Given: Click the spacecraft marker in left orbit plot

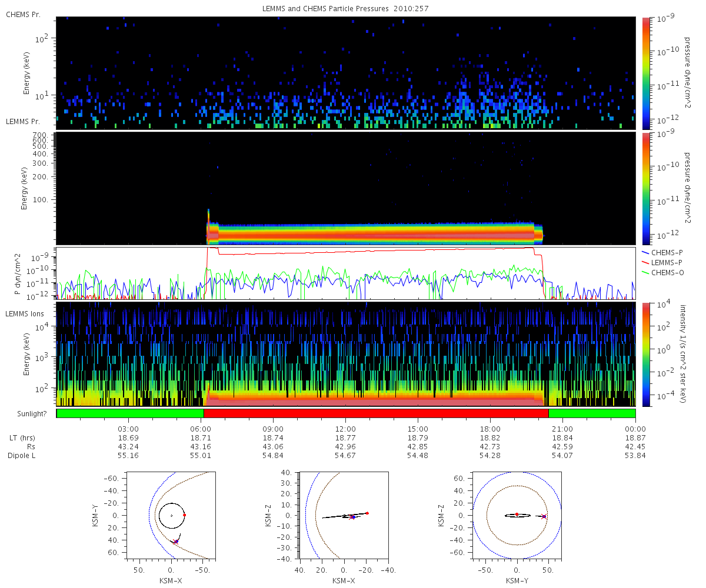Looking at the screenshot, I should (175, 541).
